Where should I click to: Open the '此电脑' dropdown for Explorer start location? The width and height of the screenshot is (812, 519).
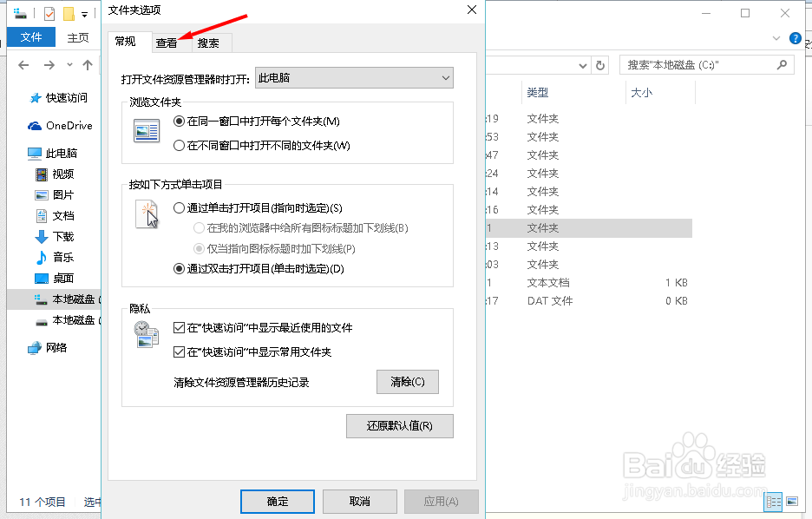(x=354, y=78)
